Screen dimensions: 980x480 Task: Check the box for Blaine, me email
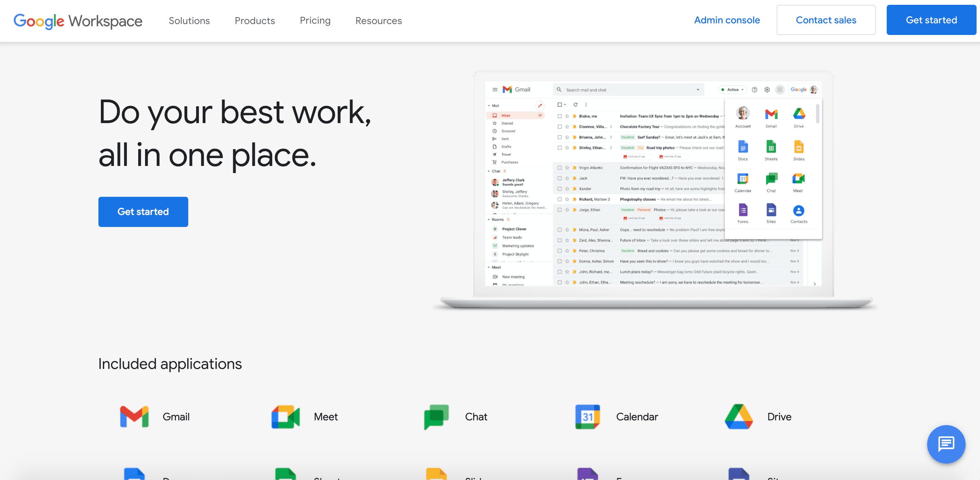pyautogui.click(x=560, y=116)
